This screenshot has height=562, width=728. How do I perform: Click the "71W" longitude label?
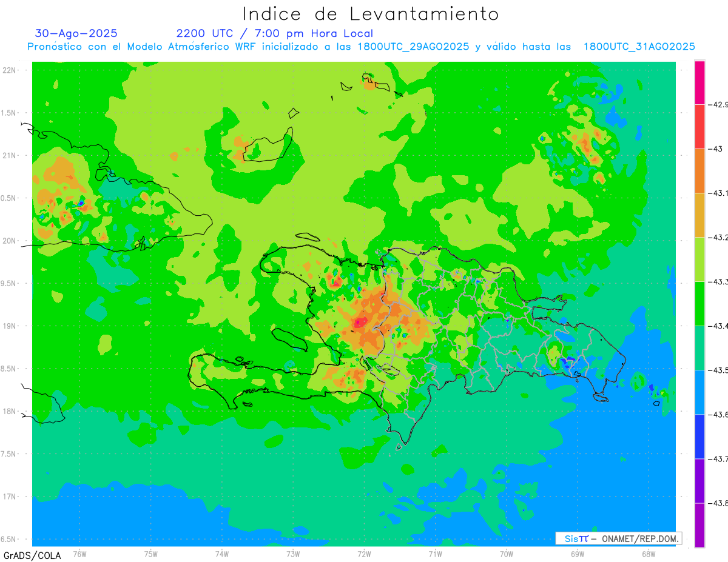pyautogui.click(x=435, y=554)
